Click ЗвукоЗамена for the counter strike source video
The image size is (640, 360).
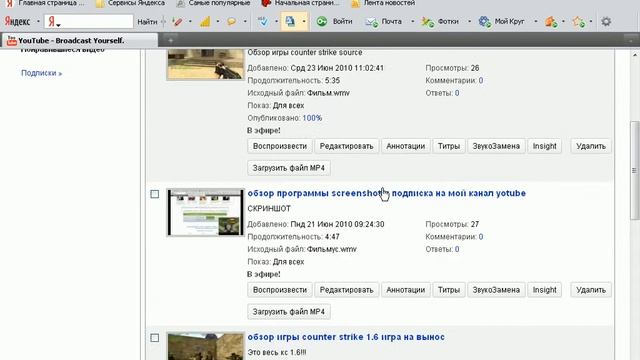(496, 146)
